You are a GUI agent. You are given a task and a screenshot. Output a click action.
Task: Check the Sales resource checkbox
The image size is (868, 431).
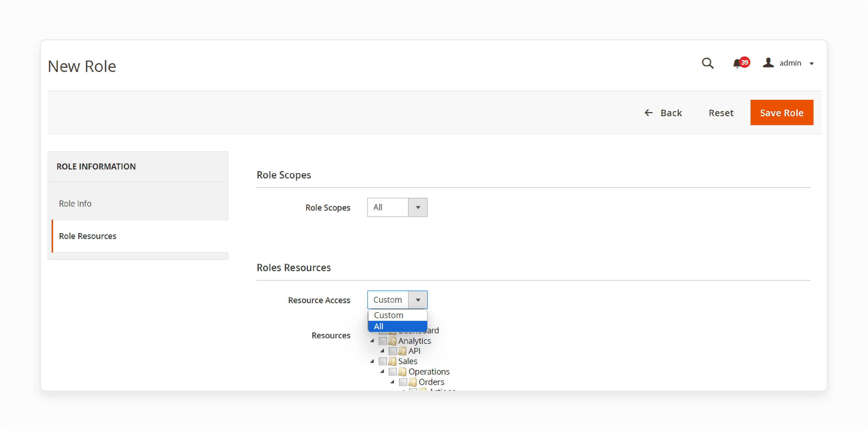(x=382, y=362)
